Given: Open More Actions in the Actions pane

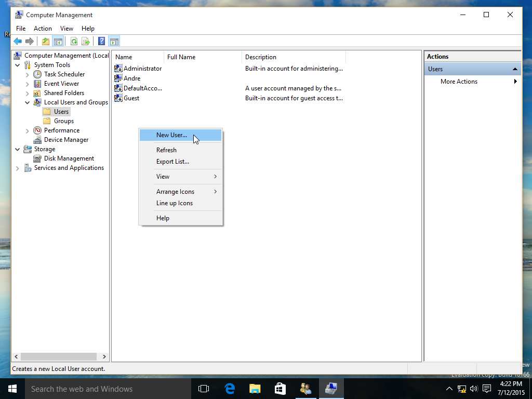Looking at the screenshot, I should point(473,82).
